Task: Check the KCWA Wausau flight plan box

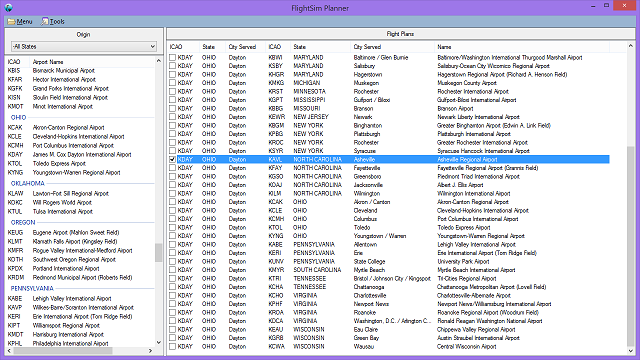Action: click(x=172, y=347)
